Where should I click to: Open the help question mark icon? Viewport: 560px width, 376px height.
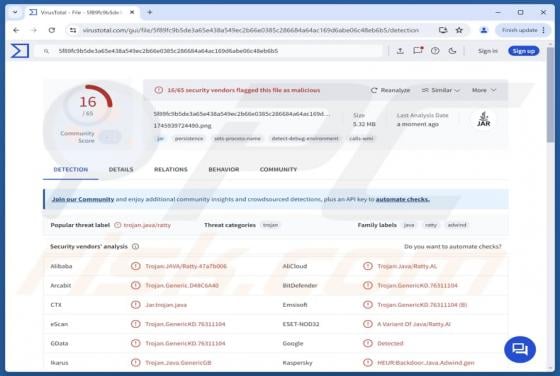[435, 51]
